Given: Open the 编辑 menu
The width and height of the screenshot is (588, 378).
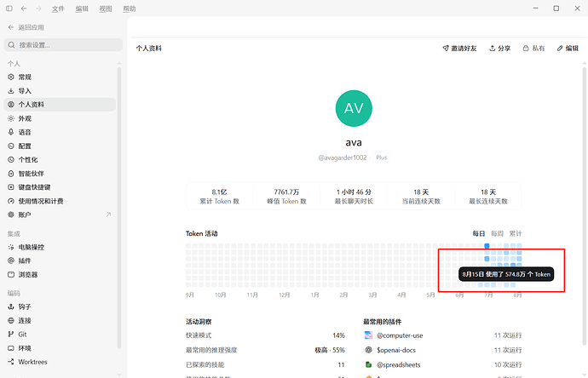Looking at the screenshot, I should coord(81,9).
